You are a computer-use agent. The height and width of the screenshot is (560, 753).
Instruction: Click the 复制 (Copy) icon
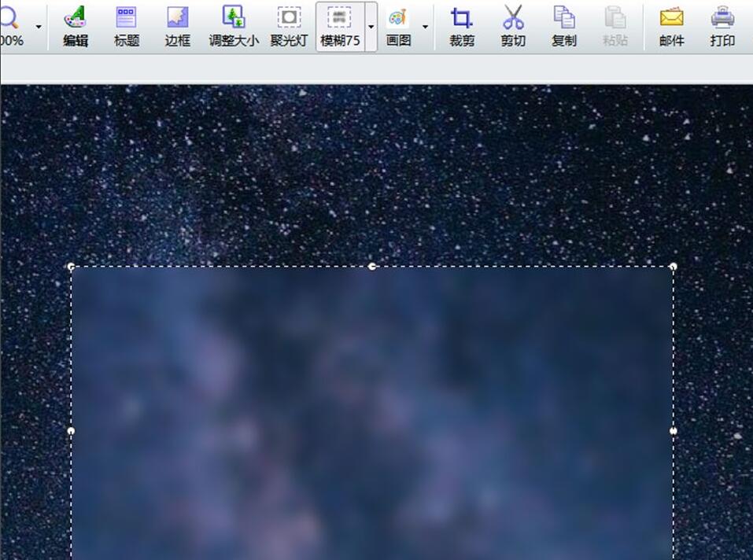point(564,17)
